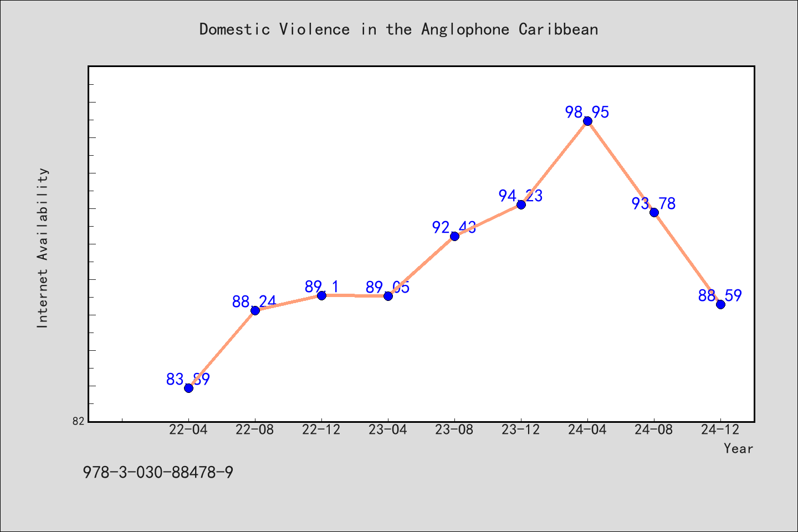798x532 pixels.
Task: Click x-axis tick label '22-12'
Action: click(x=321, y=430)
